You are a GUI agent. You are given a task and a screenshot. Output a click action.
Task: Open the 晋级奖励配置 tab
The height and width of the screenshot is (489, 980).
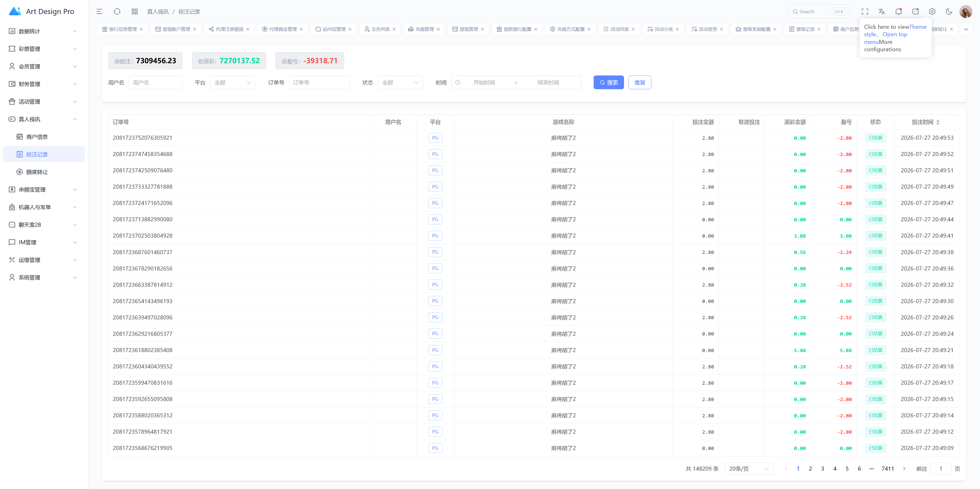[756, 29]
